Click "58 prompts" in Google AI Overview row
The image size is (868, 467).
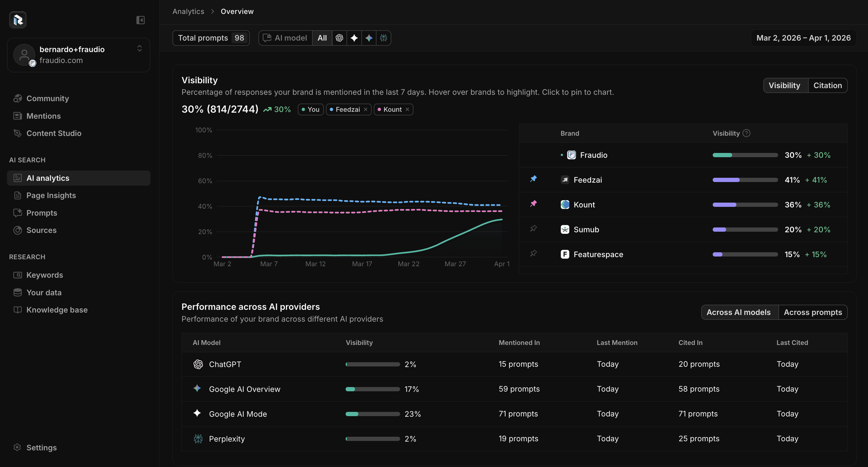[699, 389]
